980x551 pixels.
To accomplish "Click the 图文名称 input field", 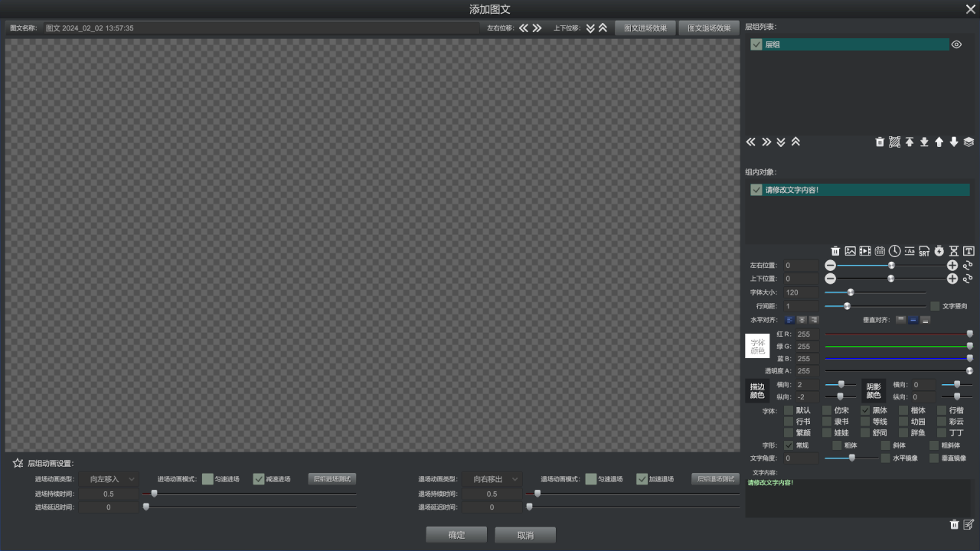I will coord(261,28).
